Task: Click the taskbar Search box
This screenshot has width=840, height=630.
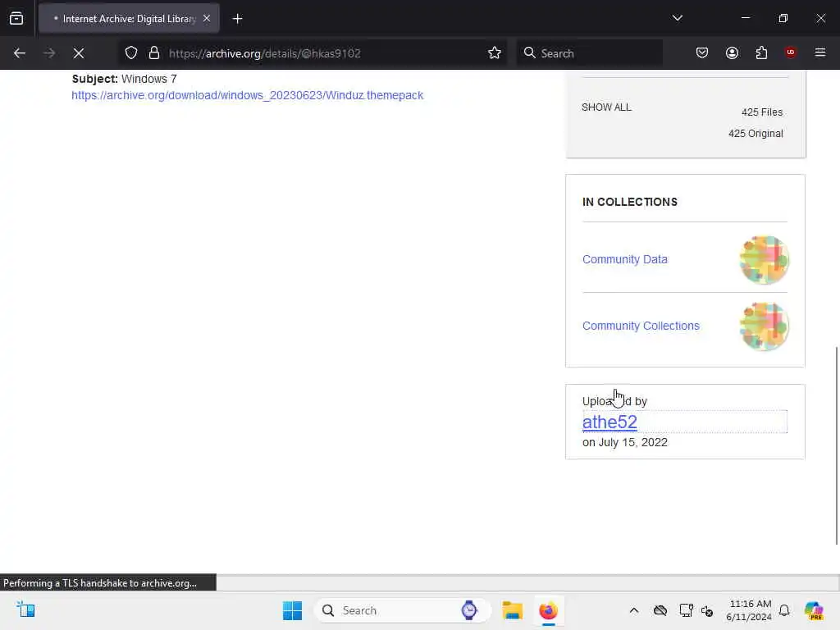Action: pyautogui.click(x=402, y=610)
